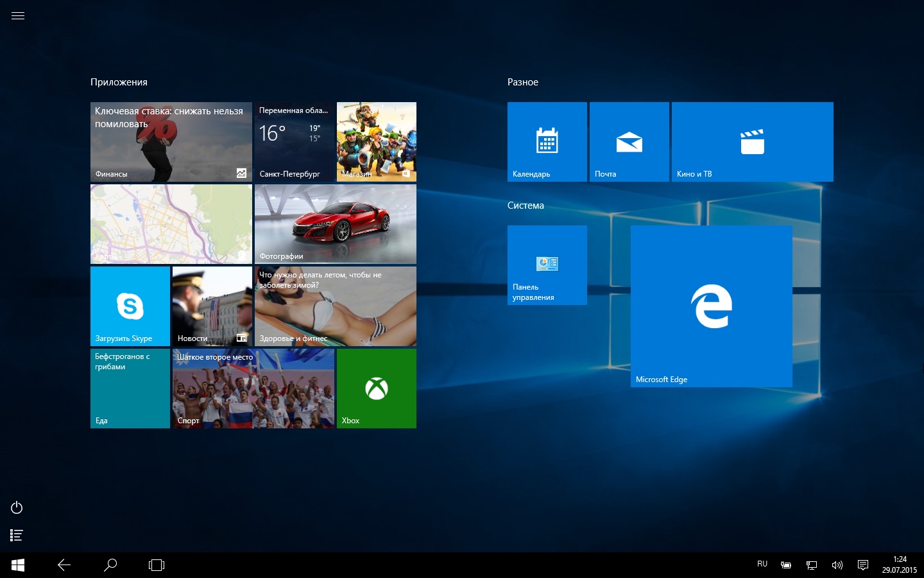Click the volume speaker tray icon

tap(837, 565)
